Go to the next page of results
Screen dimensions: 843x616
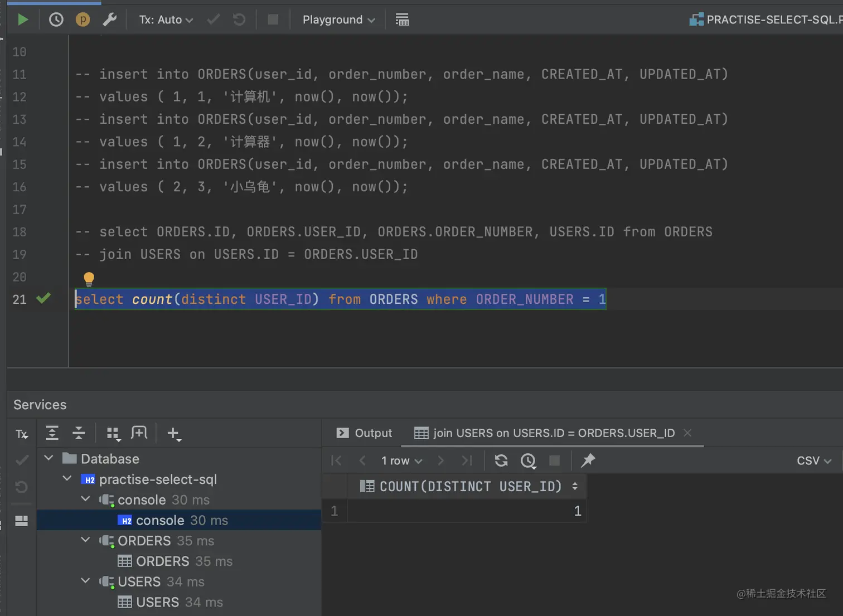coord(440,460)
